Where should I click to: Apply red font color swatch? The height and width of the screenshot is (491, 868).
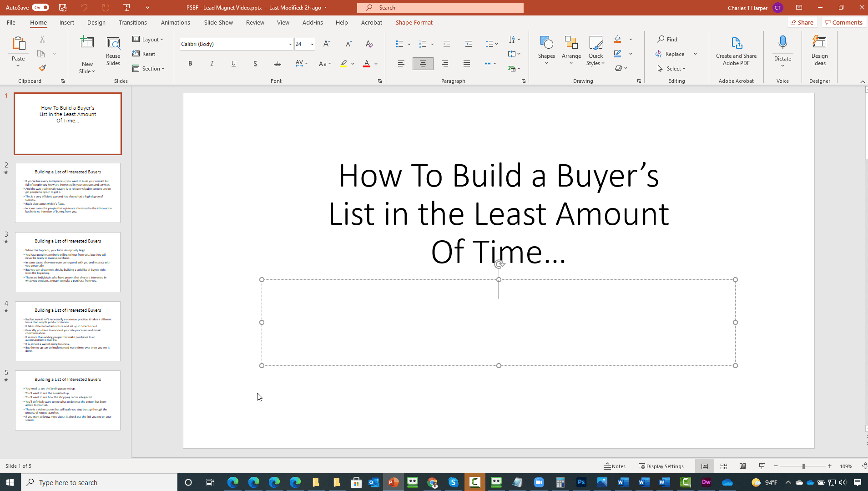tap(367, 64)
